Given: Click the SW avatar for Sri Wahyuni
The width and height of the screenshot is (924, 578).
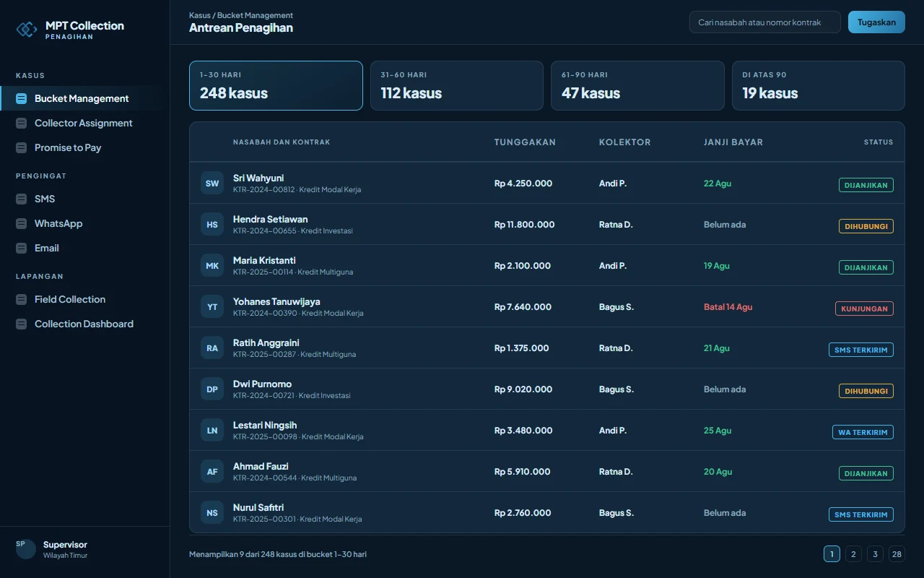Looking at the screenshot, I should coord(212,184).
